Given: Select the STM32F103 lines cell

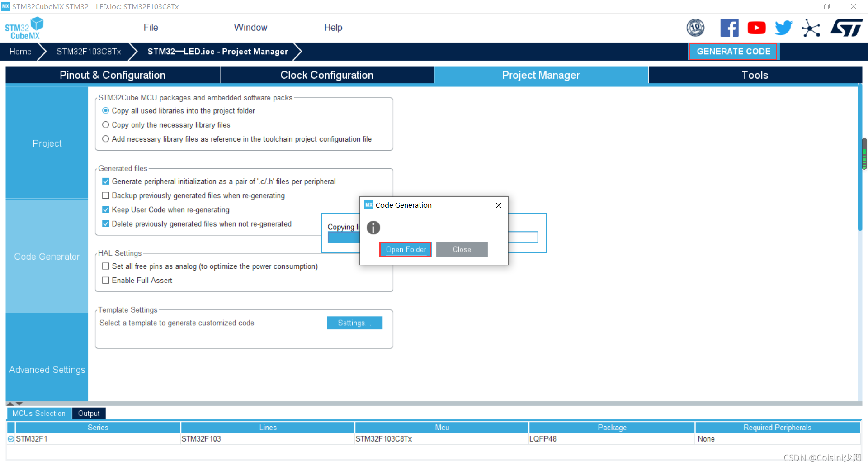Looking at the screenshot, I should 268,439.
